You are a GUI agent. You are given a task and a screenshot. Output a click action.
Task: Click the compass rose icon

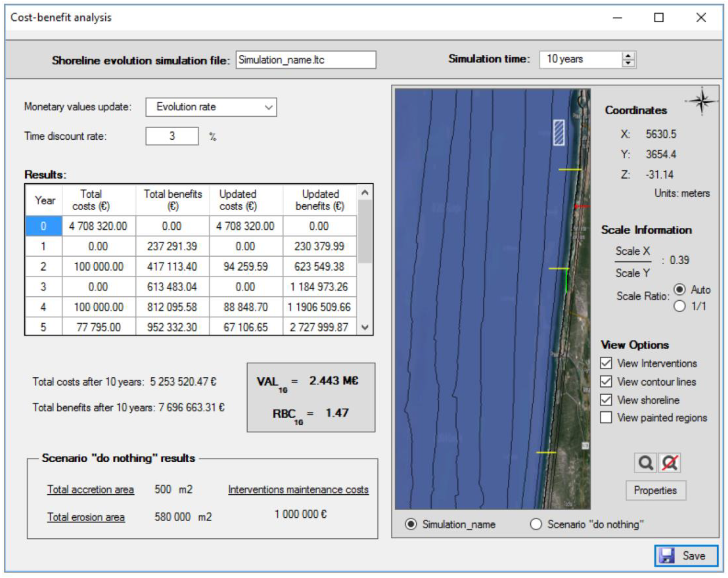pyautogui.click(x=702, y=101)
